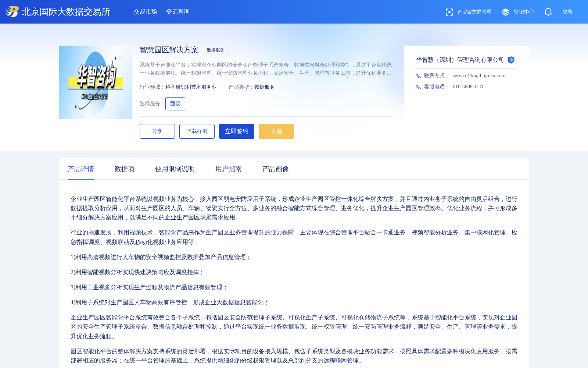The image size is (588, 368).
Task: Switch to 产品详情 tab
Action: coord(81,169)
